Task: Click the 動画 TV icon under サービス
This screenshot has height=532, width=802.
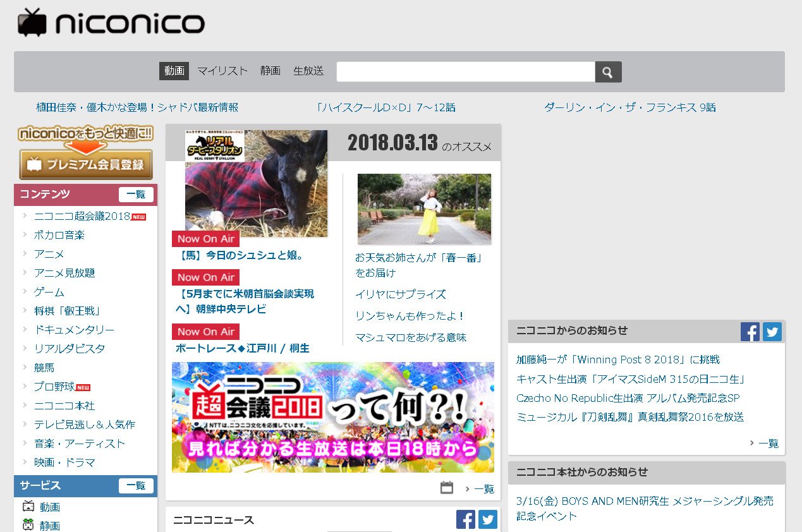Action: (28, 506)
